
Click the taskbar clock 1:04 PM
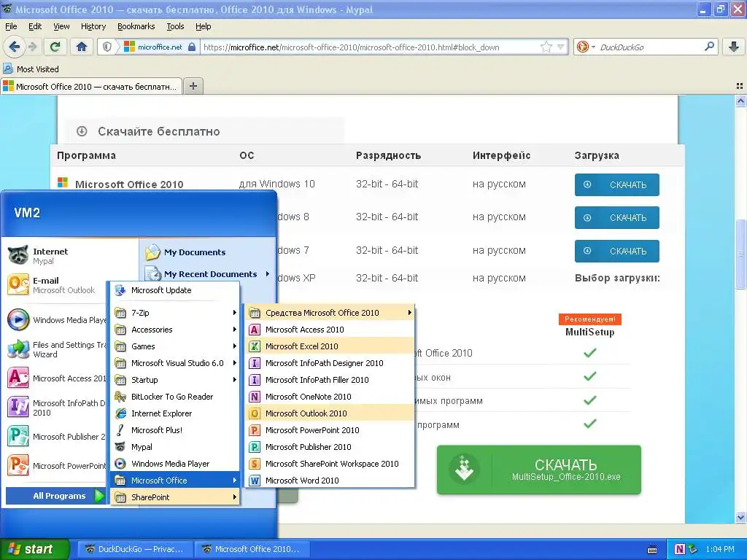pos(720,549)
